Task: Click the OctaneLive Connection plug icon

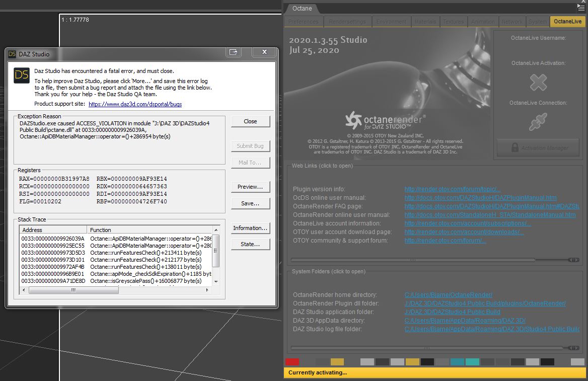Action: 538,122
